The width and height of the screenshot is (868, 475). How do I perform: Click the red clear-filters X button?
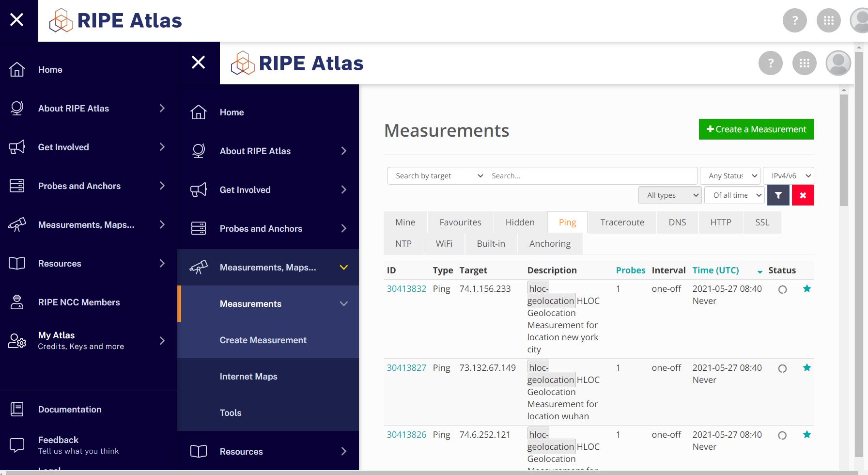pyautogui.click(x=803, y=195)
